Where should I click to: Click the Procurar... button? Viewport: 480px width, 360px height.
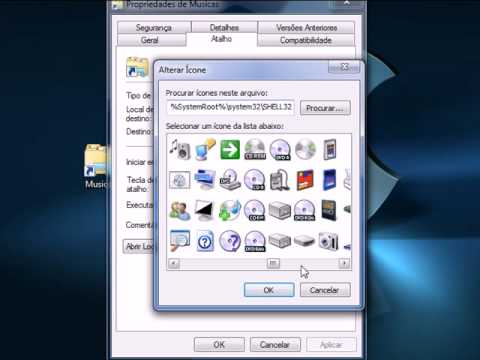[325, 108]
